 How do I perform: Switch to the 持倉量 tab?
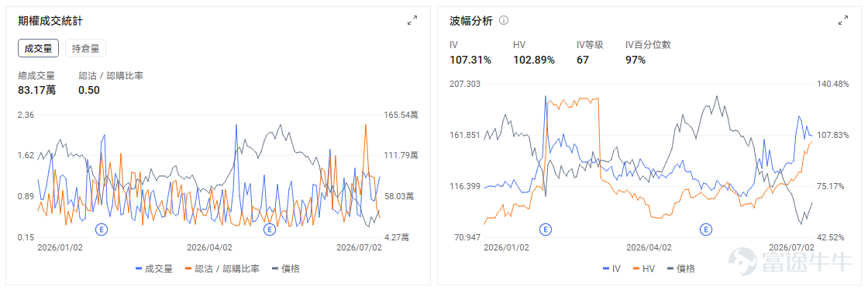pos(86,48)
